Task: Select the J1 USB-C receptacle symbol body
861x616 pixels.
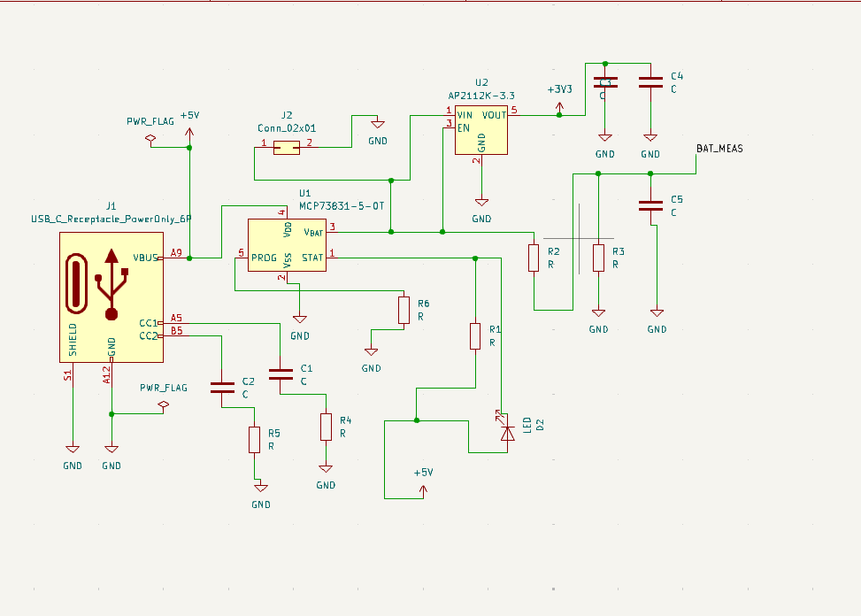Action: pyautogui.click(x=111, y=297)
